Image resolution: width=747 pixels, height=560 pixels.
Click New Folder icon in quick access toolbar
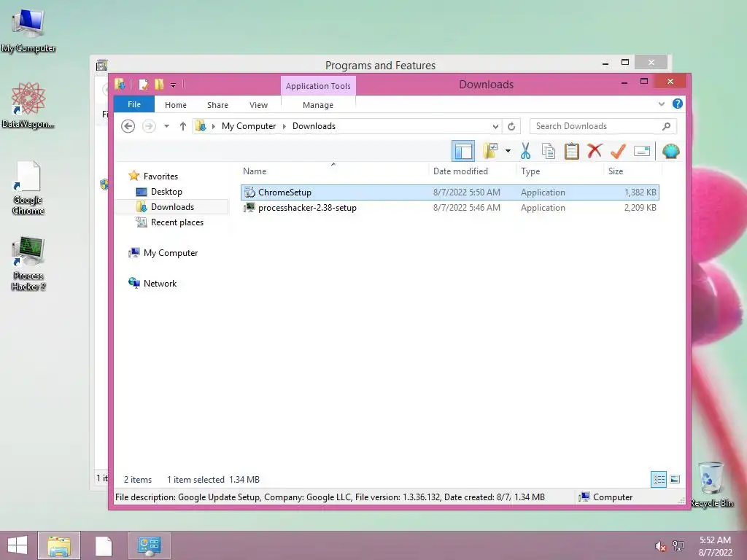pyautogui.click(x=159, y=85)
